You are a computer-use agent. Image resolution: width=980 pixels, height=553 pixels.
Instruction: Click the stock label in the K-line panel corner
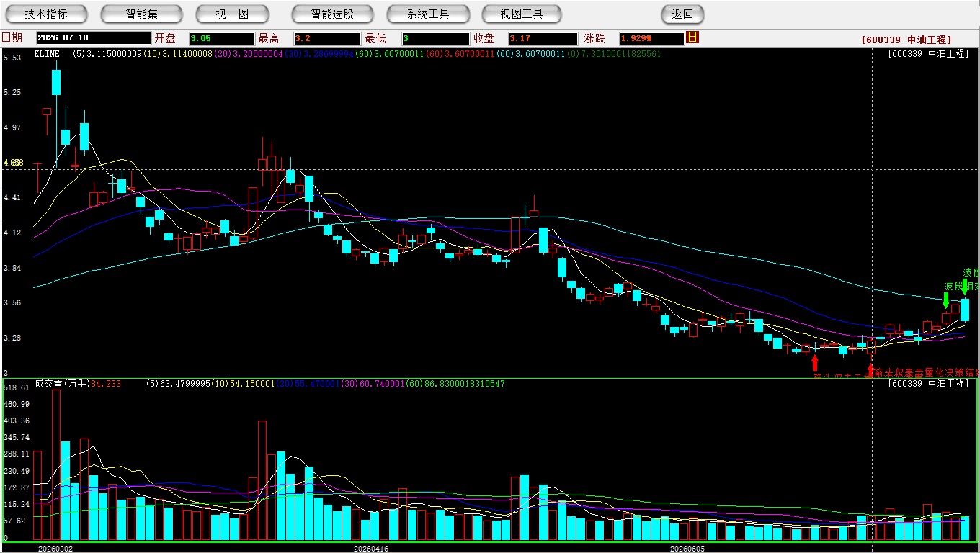(929, 54)
